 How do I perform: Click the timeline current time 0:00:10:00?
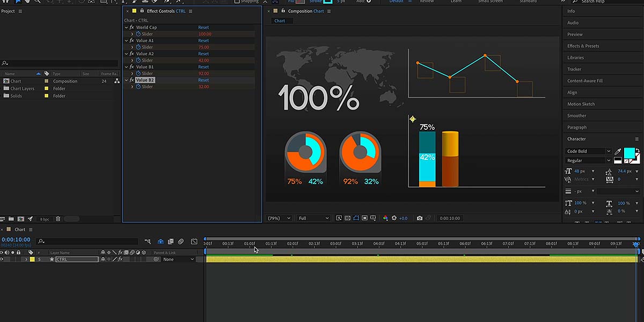16,239
